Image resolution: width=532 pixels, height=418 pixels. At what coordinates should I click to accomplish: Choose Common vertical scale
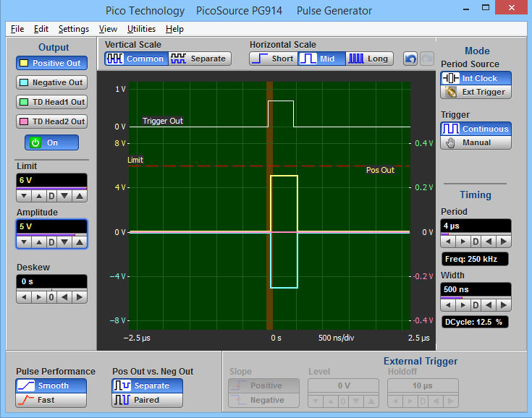[x=136, y=59]
